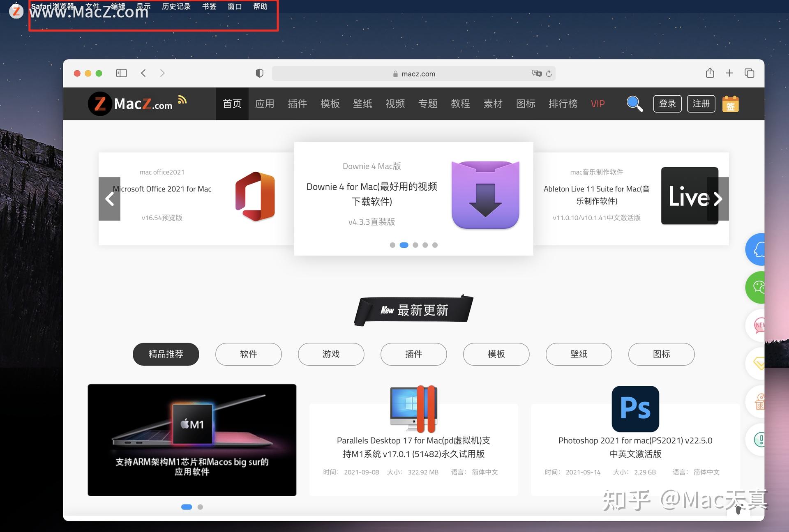
Task: Click the 注册 register button
Action: click(x=701, y=104)
